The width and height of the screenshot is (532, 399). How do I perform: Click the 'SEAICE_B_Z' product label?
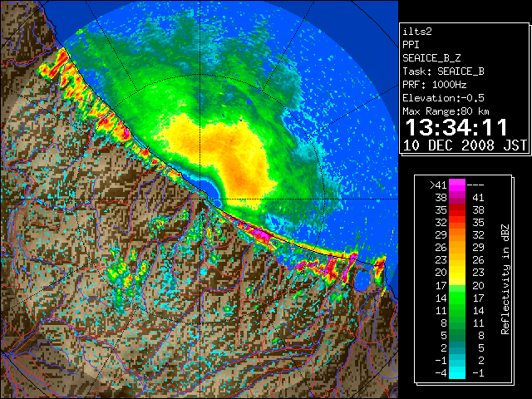(431, 58)
